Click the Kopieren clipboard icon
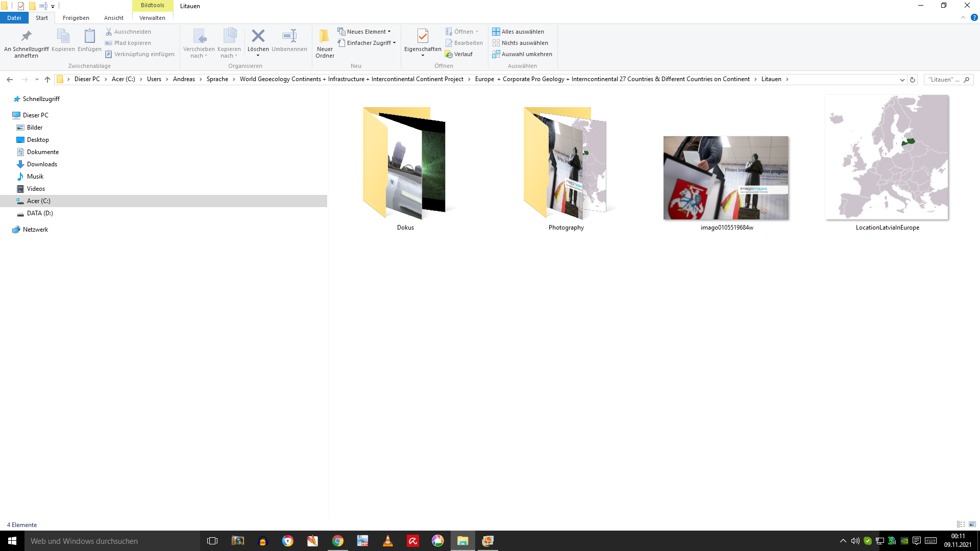980x551 pixels. pyautogui.click(x=63, y=40)
